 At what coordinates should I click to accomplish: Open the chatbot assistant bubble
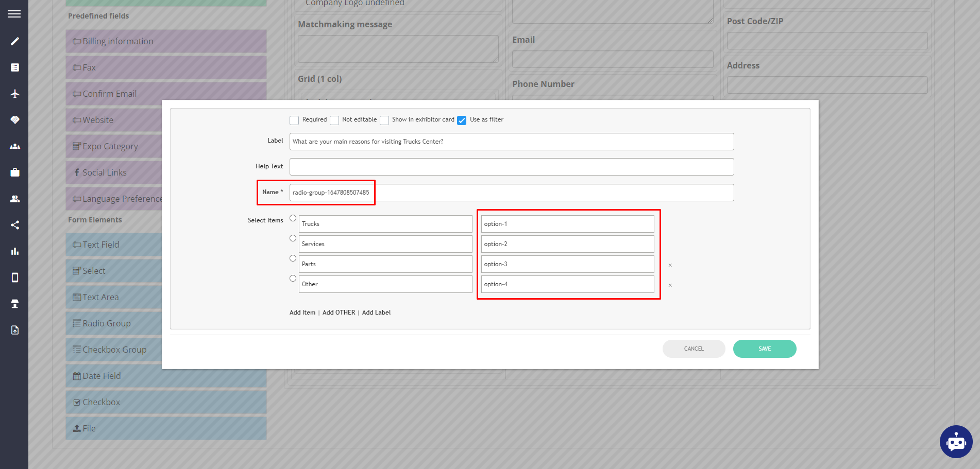click(956, 442)
